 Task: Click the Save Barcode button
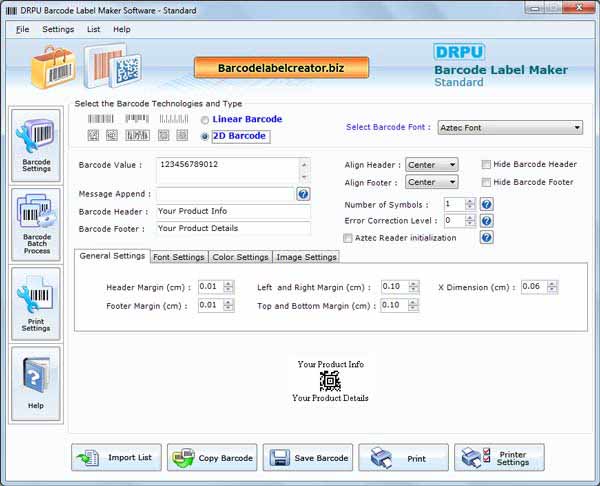click(308, 457)
